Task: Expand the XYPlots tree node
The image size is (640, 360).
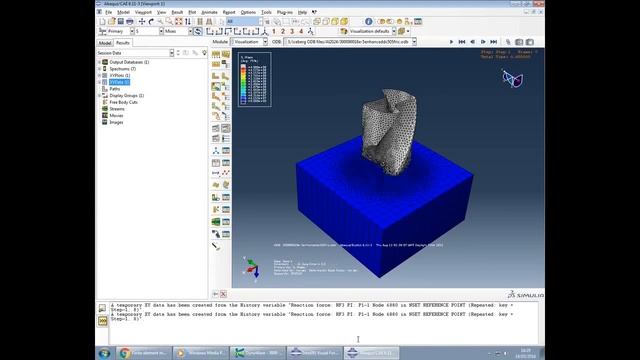Action: click(x=99, y=76)
